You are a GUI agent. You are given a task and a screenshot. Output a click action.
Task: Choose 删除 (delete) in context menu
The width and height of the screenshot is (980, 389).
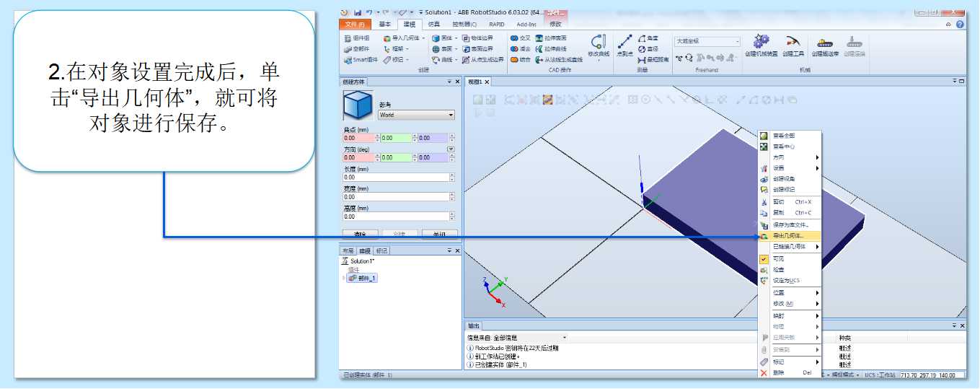pos(790,372)
